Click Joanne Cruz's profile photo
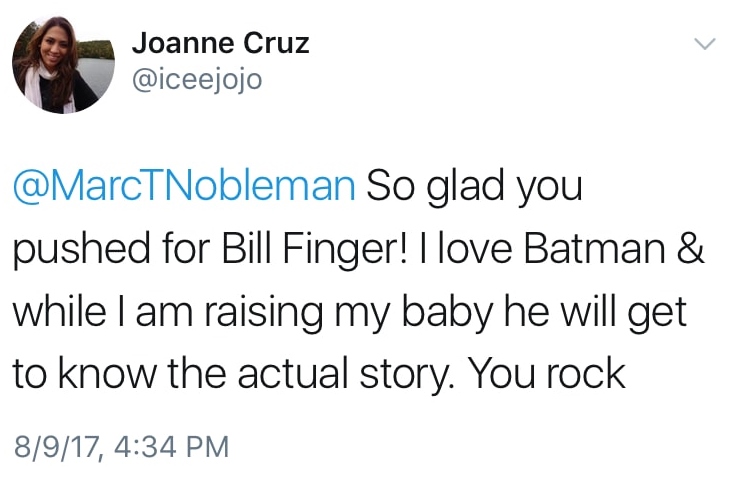The image size is (736, 483). click(63, 64)
